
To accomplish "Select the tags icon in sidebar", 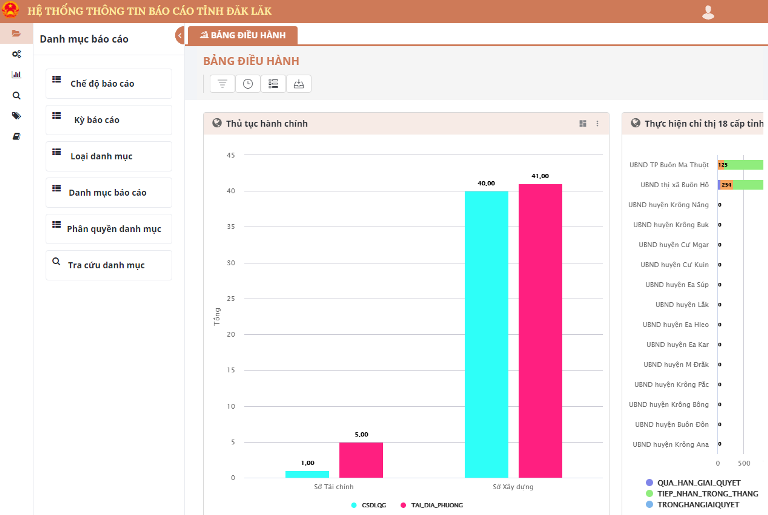I will 16,116.
